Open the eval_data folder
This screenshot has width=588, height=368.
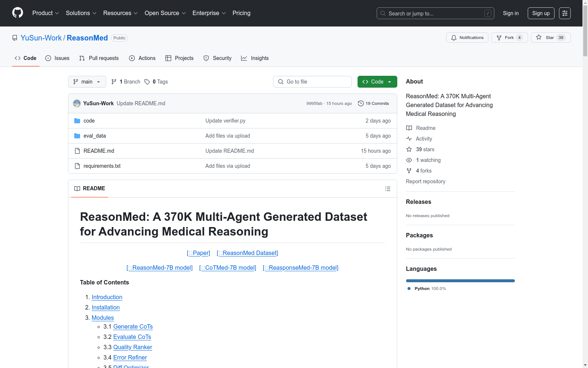tap(95, 136)
